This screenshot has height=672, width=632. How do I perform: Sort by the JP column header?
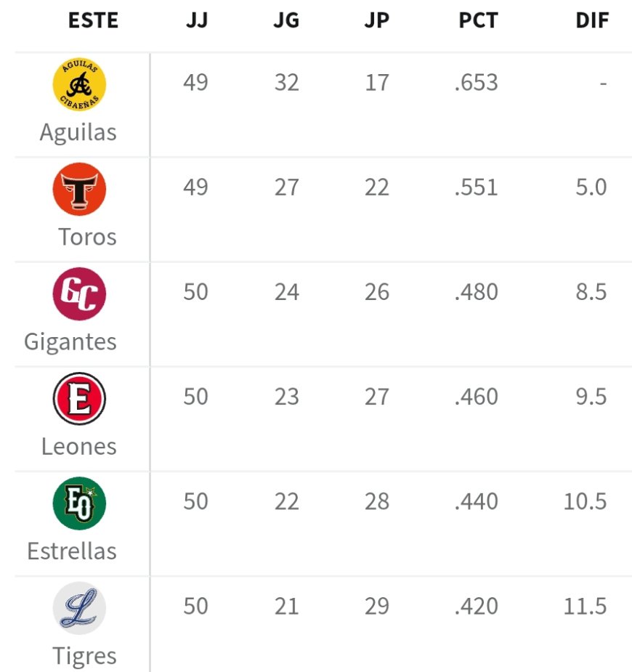[x=376, y=20]
